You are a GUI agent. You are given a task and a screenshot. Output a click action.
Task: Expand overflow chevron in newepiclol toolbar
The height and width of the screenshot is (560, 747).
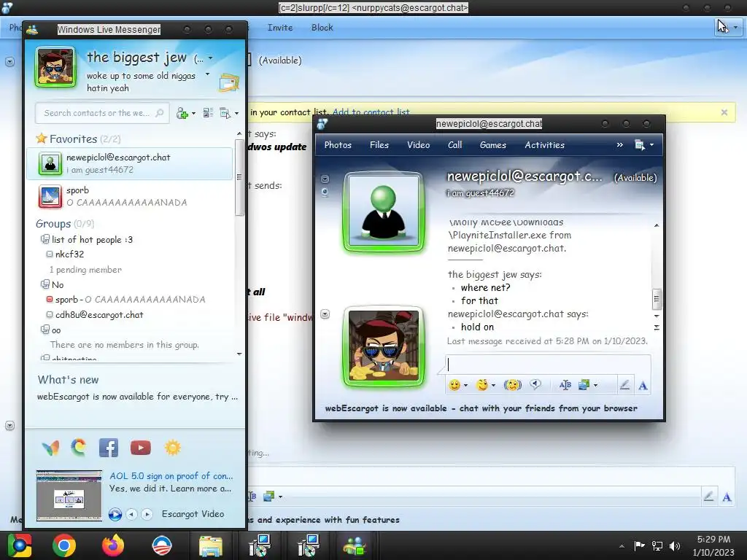click(x=620, y=145)
